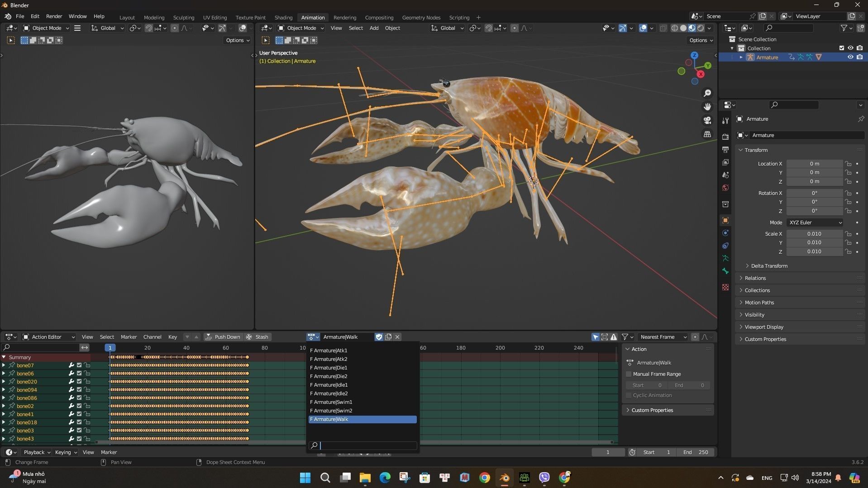Disable Armature render camera icon
The height and width of the screenshot is (488, 868).
coord(859,57)
